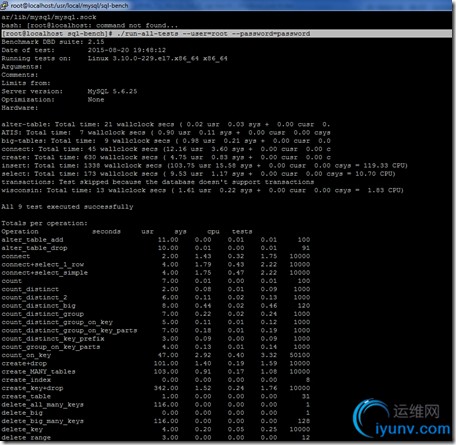
Task: Click the 'Hardware:' line
Action: point(20,108)
